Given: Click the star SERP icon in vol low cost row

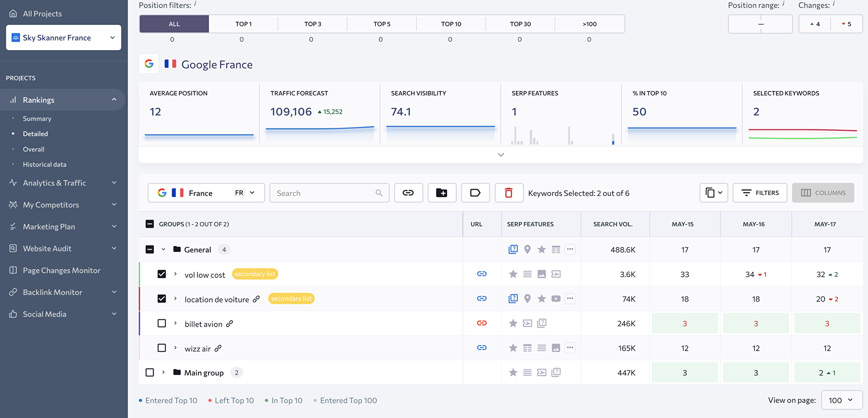Looking at the screenshot, I should pos(513,274).
